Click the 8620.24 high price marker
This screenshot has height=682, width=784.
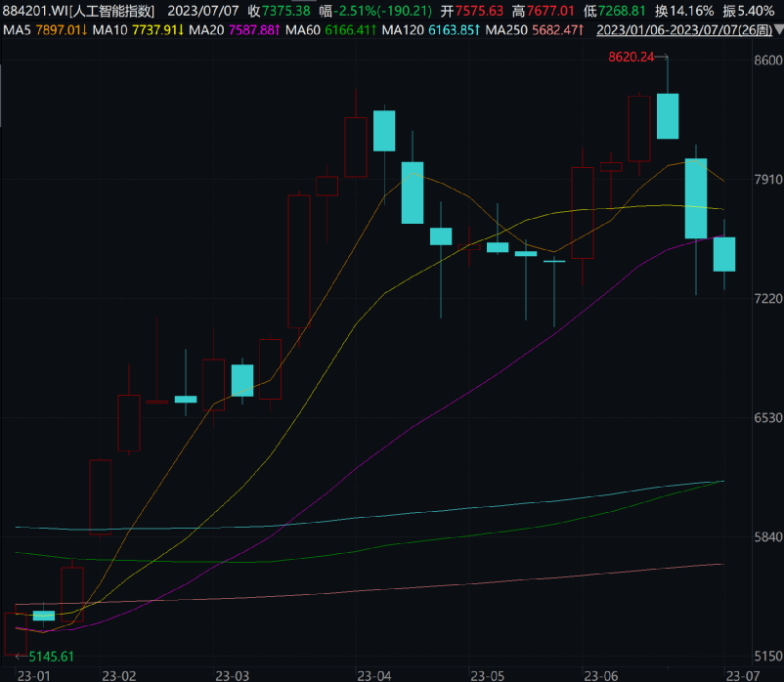(x=630, y=58)
